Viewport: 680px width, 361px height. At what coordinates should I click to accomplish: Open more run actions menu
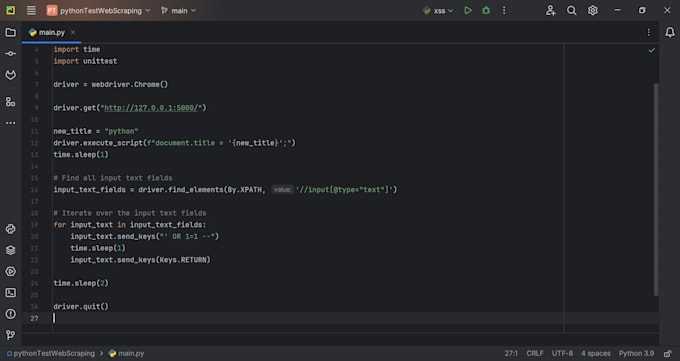pyautogui.click(x=504, y=10)
